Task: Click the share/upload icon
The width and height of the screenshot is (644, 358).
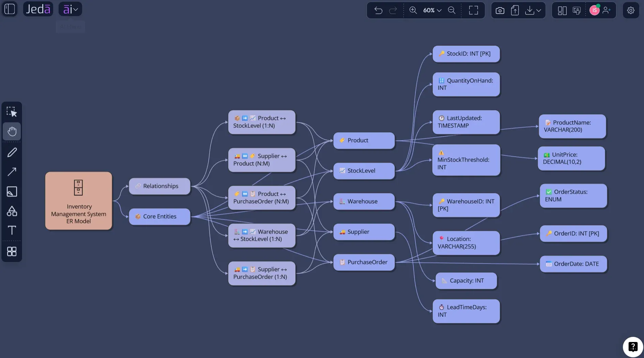Action: coord(515,11)
